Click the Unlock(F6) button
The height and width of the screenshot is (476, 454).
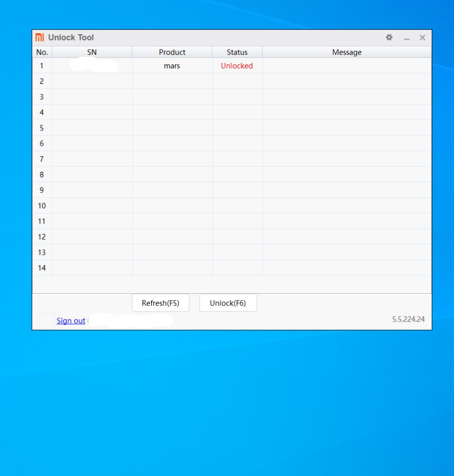tap(228, 303)
